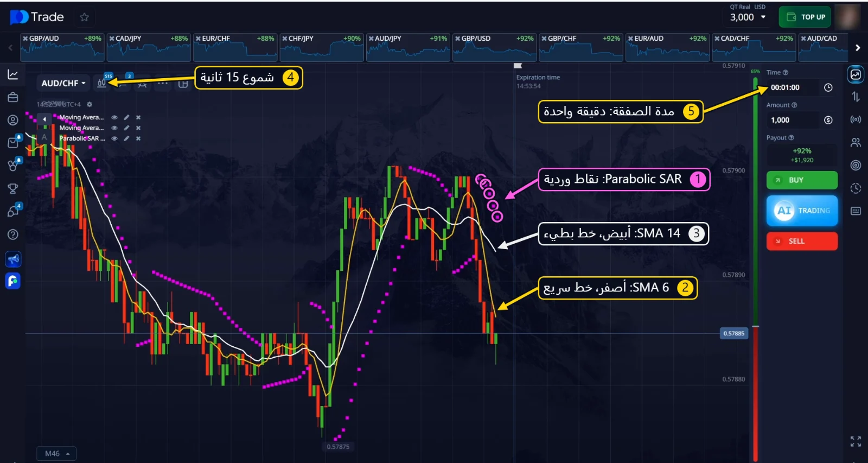Open the briefcase portfolio icon in the left sidebar

coord(13,97)
